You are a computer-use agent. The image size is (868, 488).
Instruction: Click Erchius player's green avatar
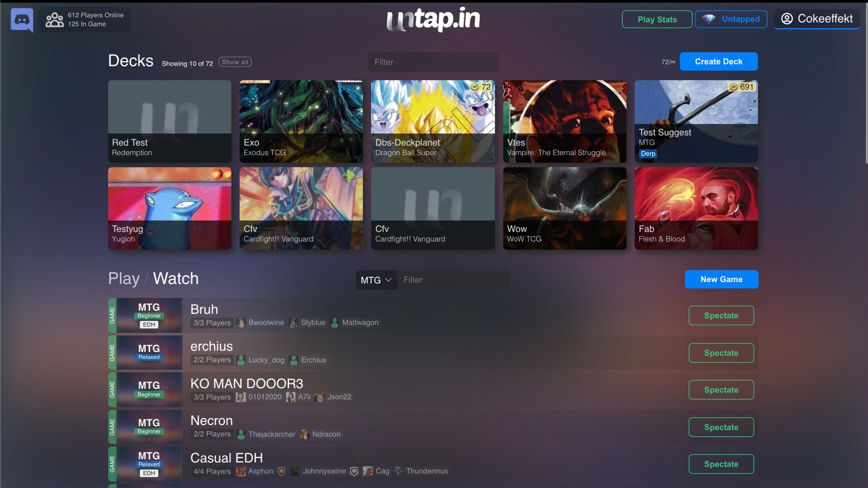click(x=294, y=360)
